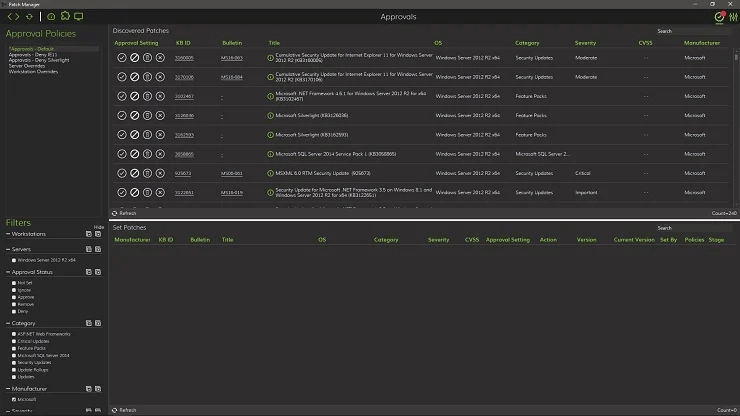The height and width of the screenshot is (416, 740).
Task: Collapse the Approval Status filter section
Action: [8, 272]
